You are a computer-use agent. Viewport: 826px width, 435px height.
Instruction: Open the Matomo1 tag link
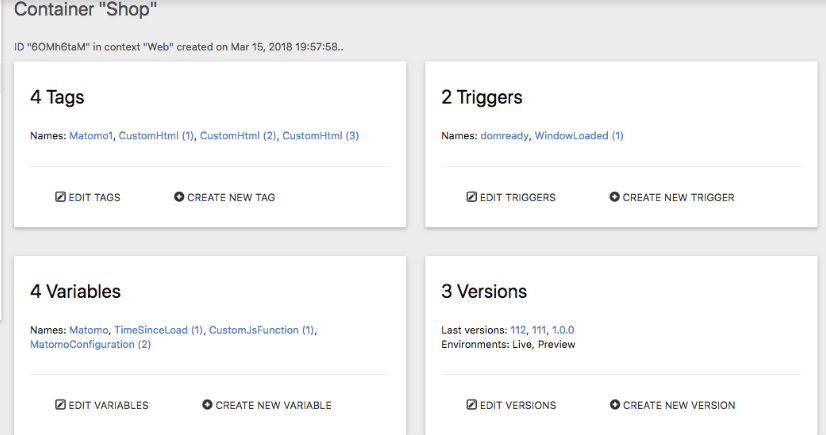tap(91, 136)
